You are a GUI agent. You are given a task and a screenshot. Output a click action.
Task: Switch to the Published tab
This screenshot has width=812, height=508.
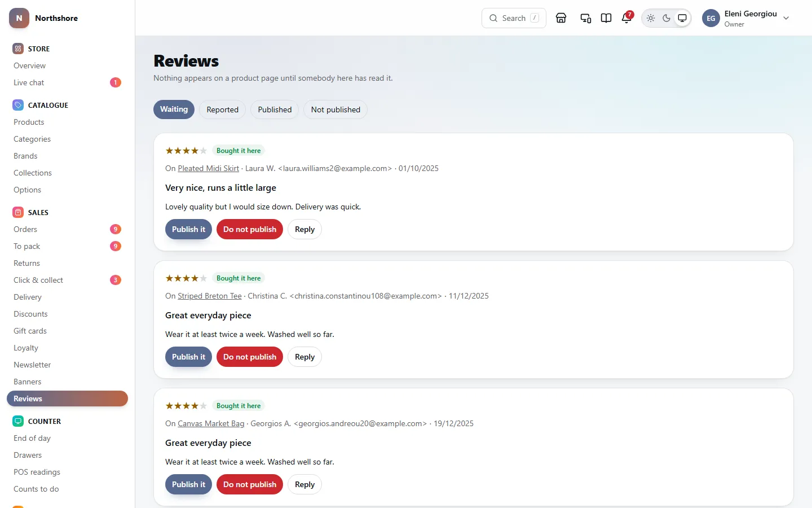[275, 110]
